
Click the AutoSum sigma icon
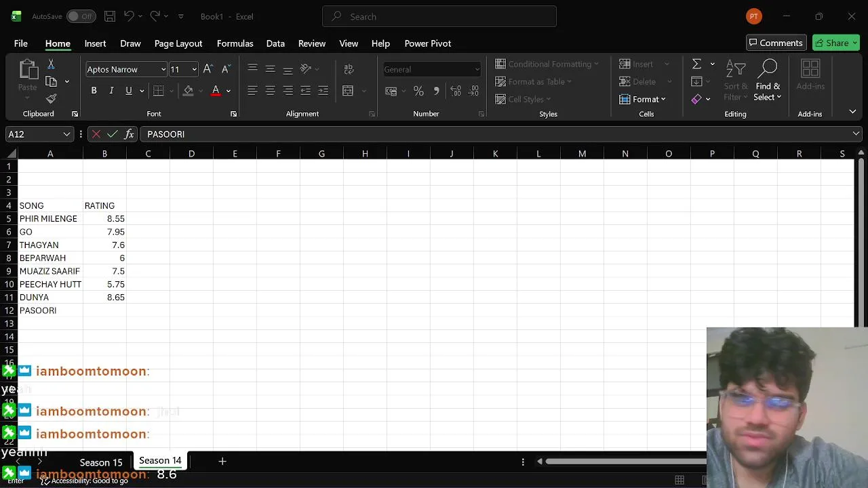click(x=696, y=64)
